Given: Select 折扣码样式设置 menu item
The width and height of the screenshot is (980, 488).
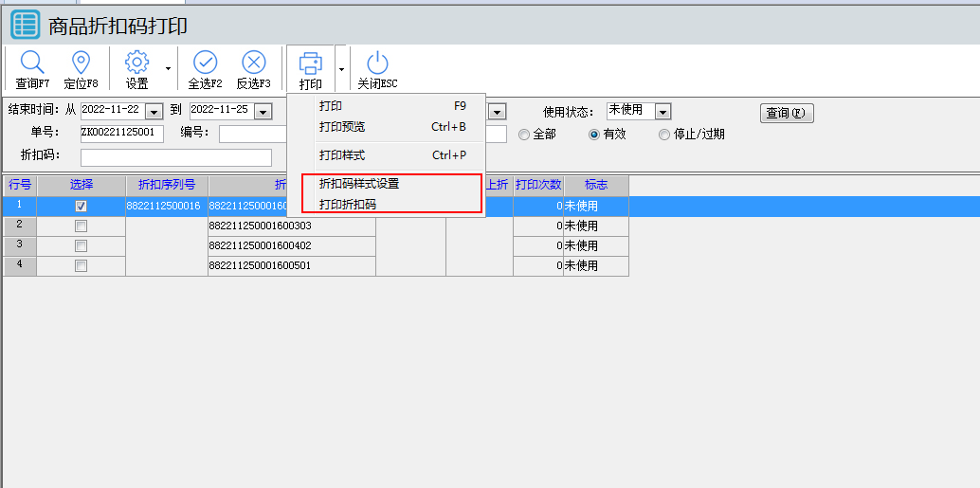Looking at the screenshot, I should [359, 184].
